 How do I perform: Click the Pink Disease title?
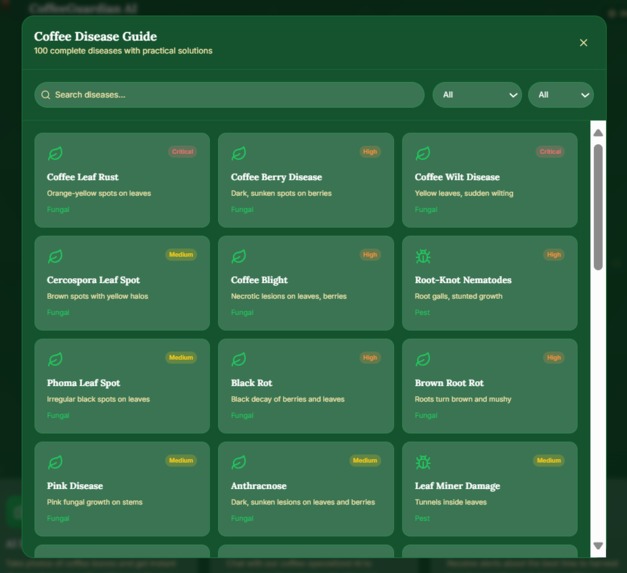pyautogui.click(x=75, y=486)
